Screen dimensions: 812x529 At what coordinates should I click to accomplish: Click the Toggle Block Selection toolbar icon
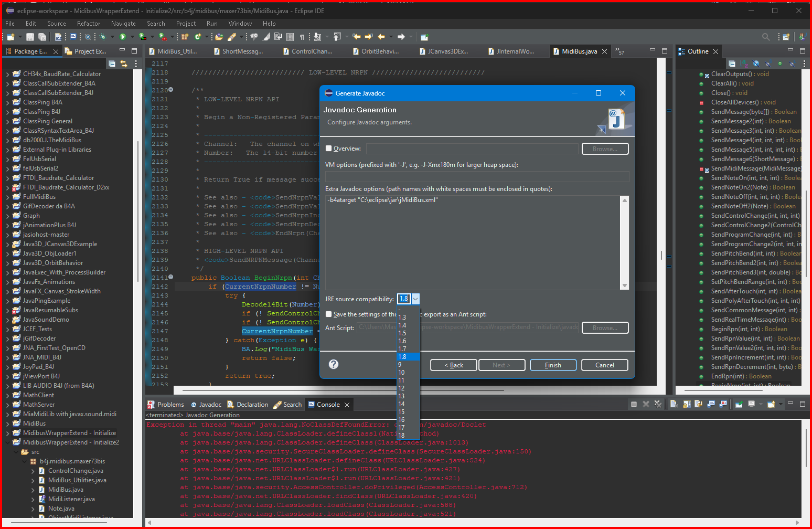point(290,37)
